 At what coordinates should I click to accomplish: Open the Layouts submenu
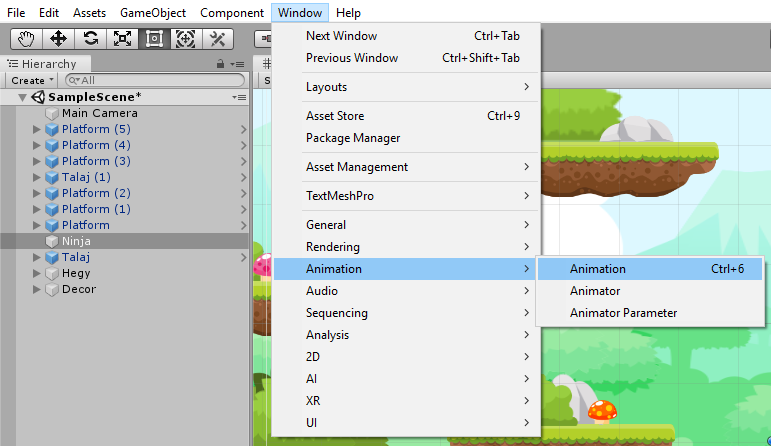pyautogui.click(x=406, y=87)
